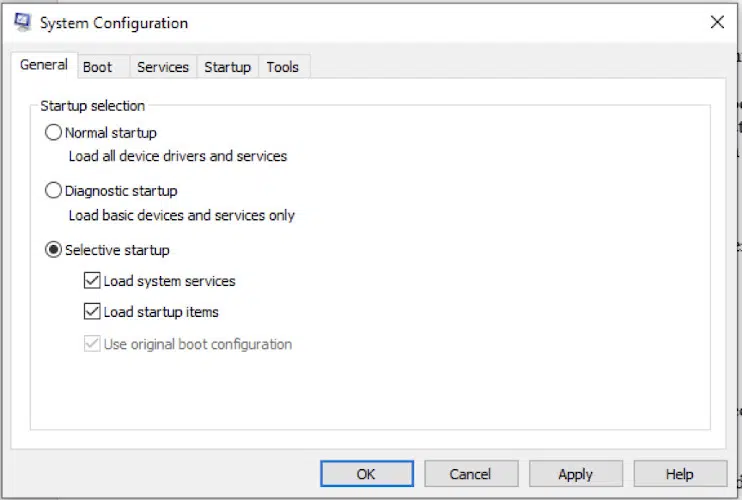Select the Normal startup radio button

[54, 132]
